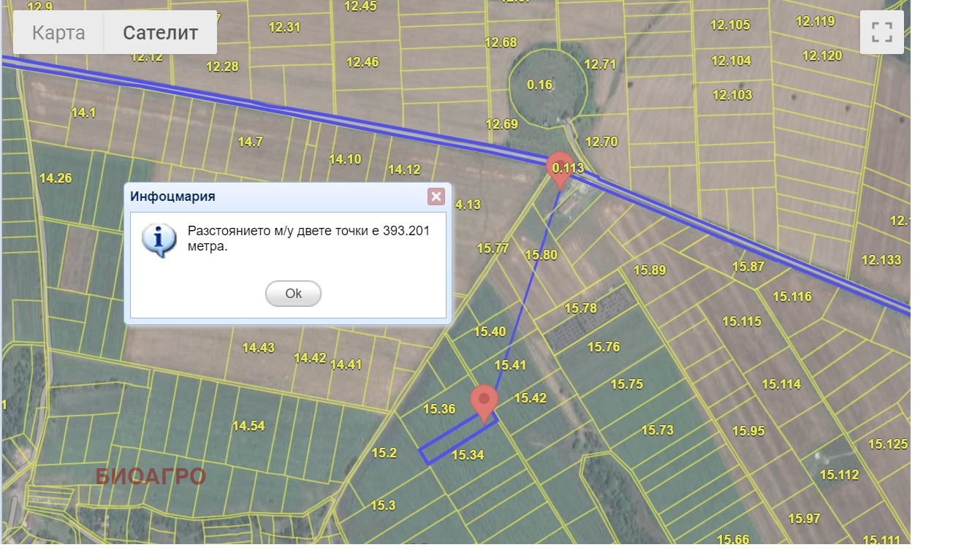The image size is (980, 550).
Task: Select parcel 15.114 on the map
Action: pyautogui.click(x=781, y=384)
